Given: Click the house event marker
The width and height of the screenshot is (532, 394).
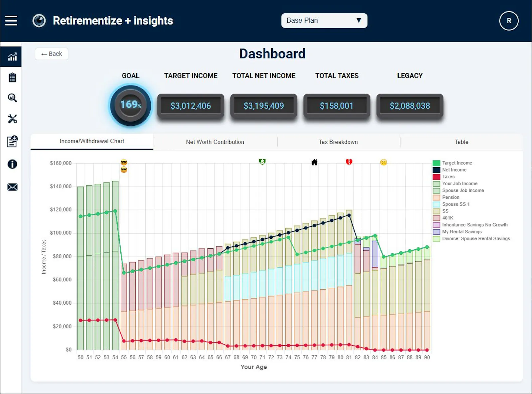Looking at the screenshot, I should pyautogui.click(x=314, y=162).
